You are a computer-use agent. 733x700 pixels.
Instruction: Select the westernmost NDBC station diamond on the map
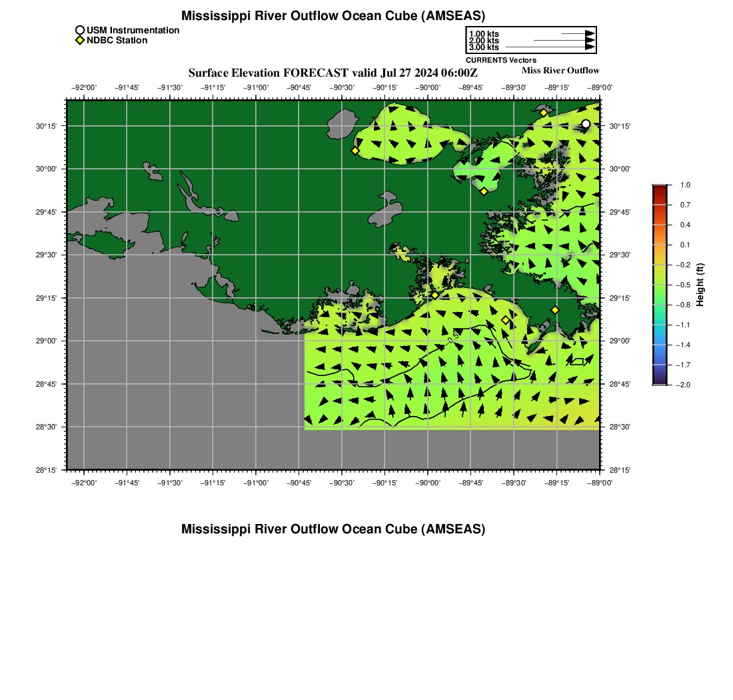coord(355,151)
